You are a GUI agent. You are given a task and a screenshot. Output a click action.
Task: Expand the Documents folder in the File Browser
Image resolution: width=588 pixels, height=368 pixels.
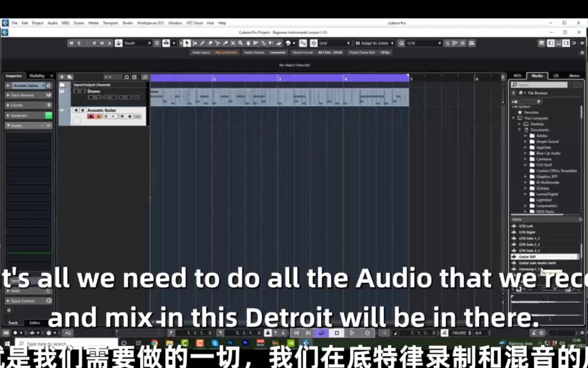click(519, 130)
